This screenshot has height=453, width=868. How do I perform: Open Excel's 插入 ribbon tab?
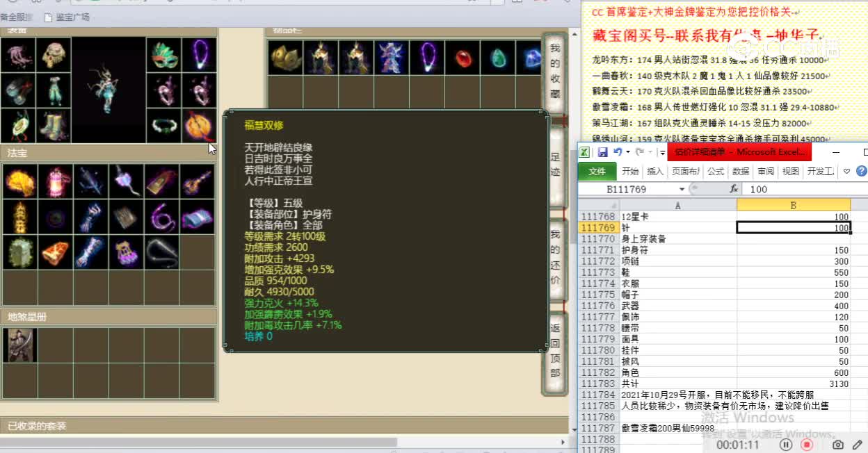(655, 171)
